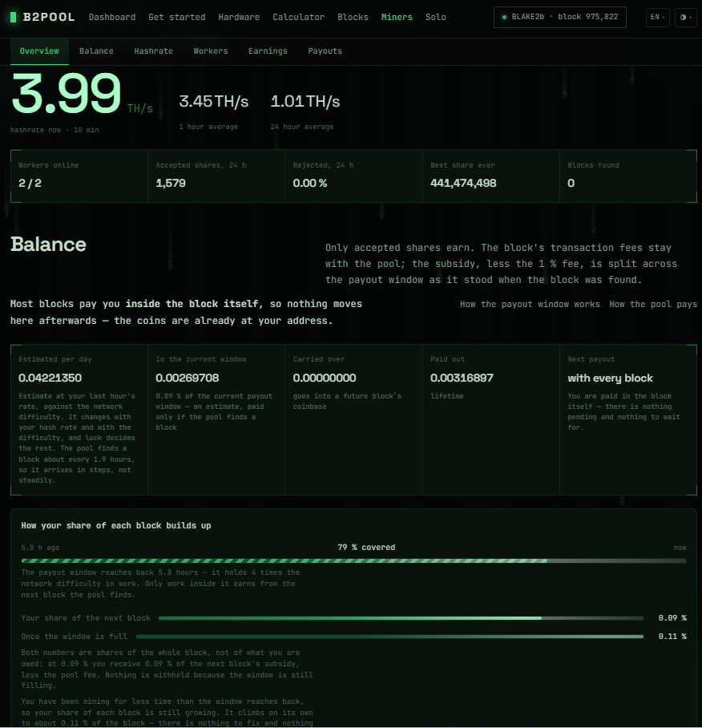The width and height of the screenshot is (702, 728).
Task: Click the carried over value 0.00000000
Action: (325, 378)
